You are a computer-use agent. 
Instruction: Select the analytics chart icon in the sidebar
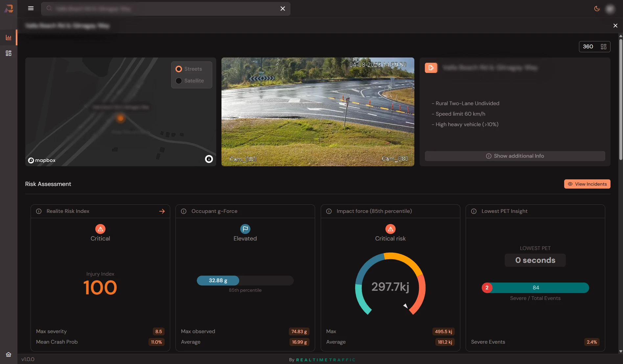tap(9, 37)
